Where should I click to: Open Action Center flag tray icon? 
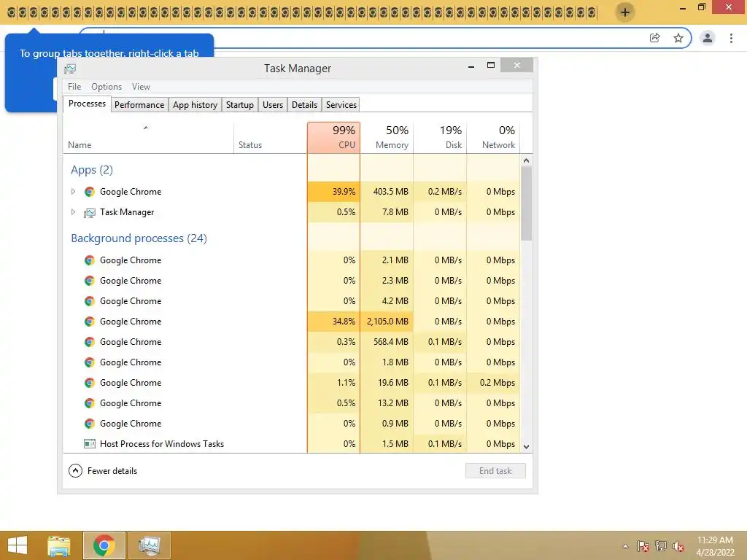[x=643, y=546]
